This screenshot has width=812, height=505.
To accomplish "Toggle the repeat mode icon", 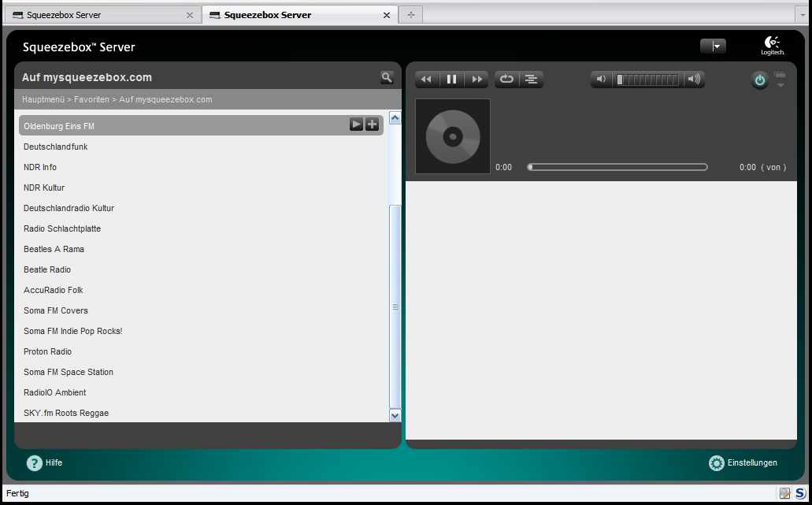I will (x=506, y=79).
